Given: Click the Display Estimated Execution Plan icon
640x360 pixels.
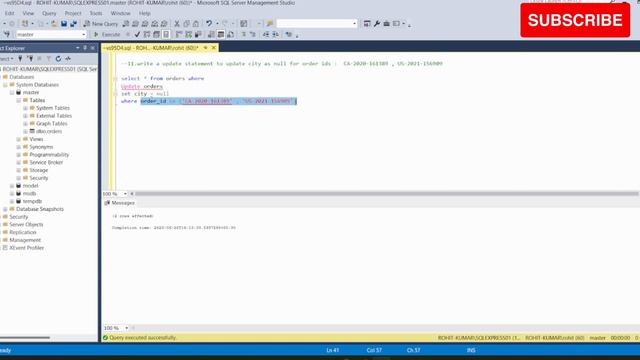Looking at the screenshot, I should coord(147,35).
